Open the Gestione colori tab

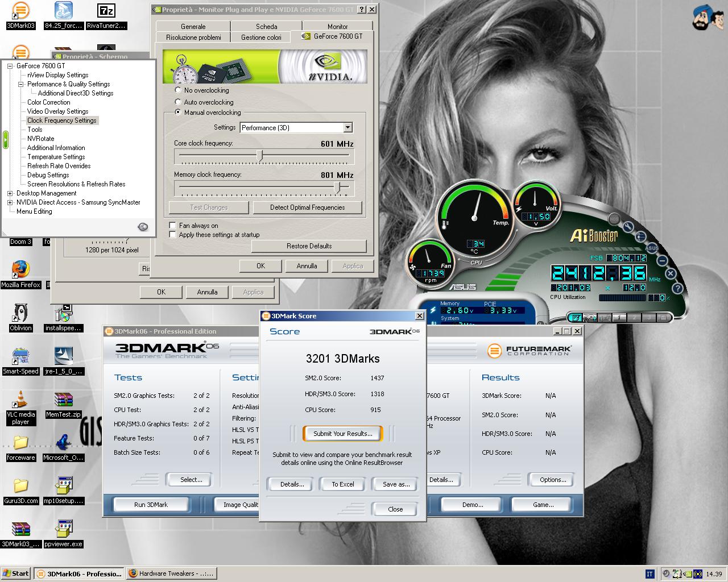point(261,37)
